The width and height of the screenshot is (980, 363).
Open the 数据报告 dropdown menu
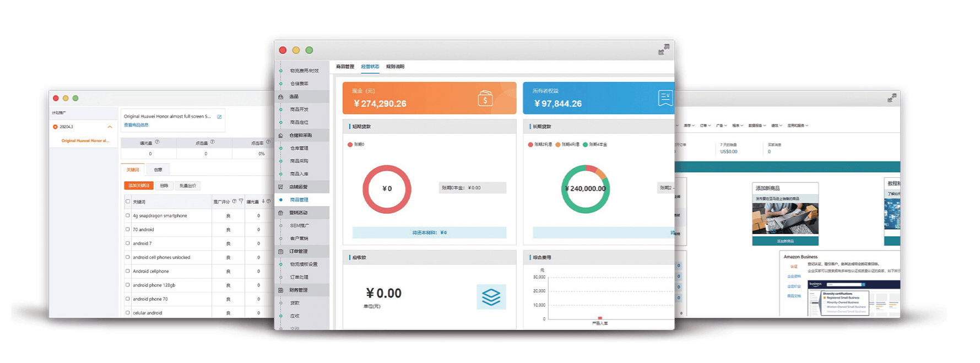tap(757, 126)
